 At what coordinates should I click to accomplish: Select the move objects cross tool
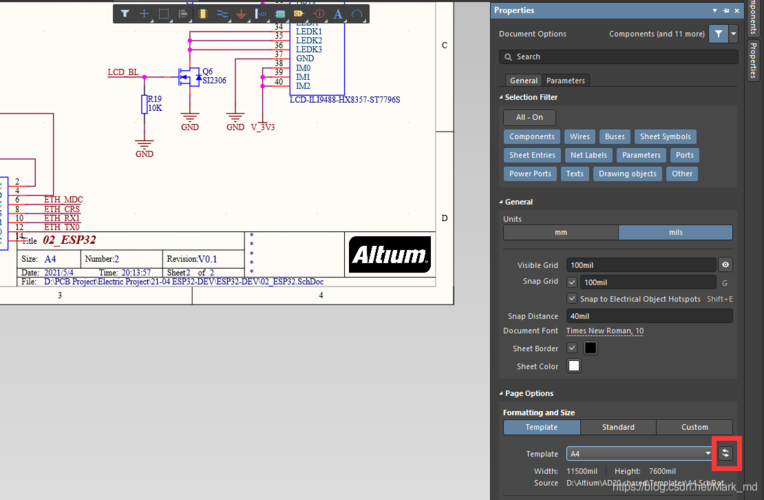[x=144, y=14]
